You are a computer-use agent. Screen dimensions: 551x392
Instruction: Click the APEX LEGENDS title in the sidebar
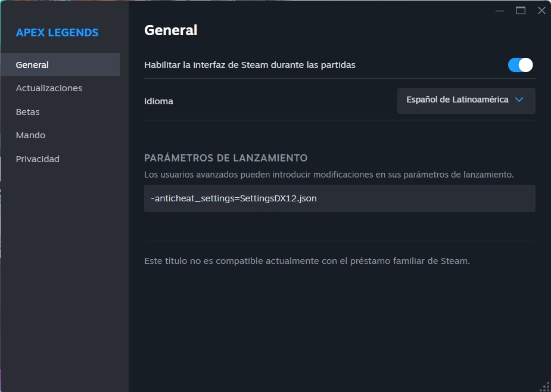57,33
